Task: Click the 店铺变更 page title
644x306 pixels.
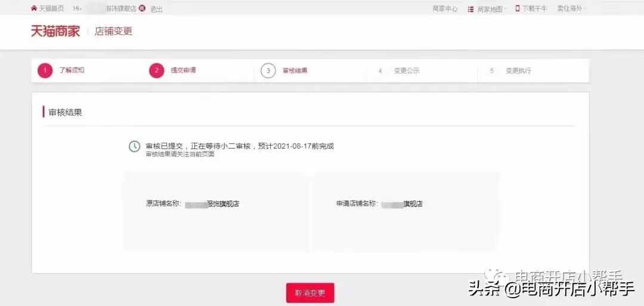Action: tap(113, 31)
